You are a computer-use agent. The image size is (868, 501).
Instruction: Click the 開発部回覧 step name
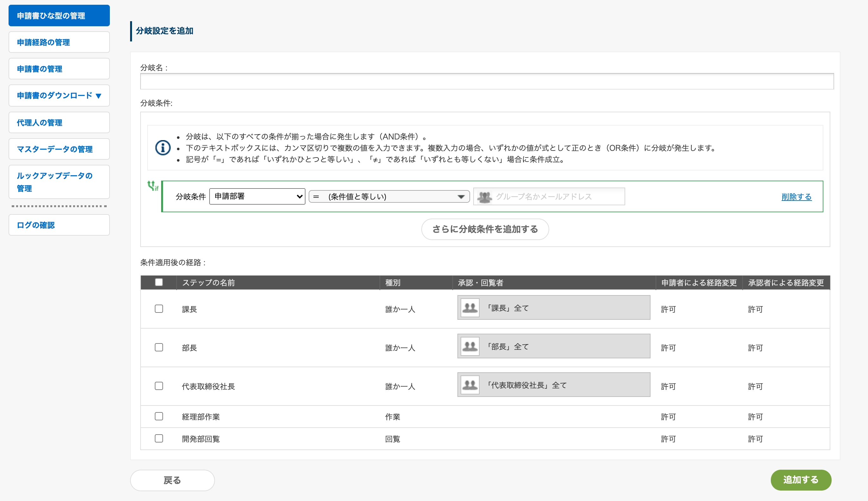click(x=201, y=439)
